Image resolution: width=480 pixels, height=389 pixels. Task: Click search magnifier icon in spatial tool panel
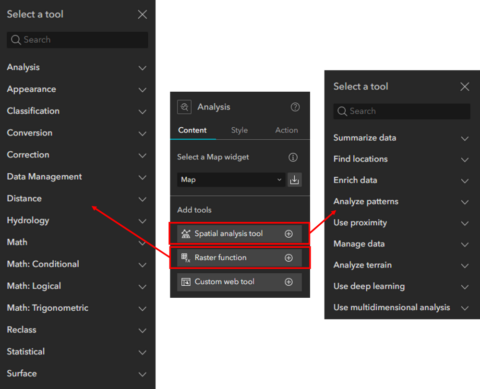[342, 111]
